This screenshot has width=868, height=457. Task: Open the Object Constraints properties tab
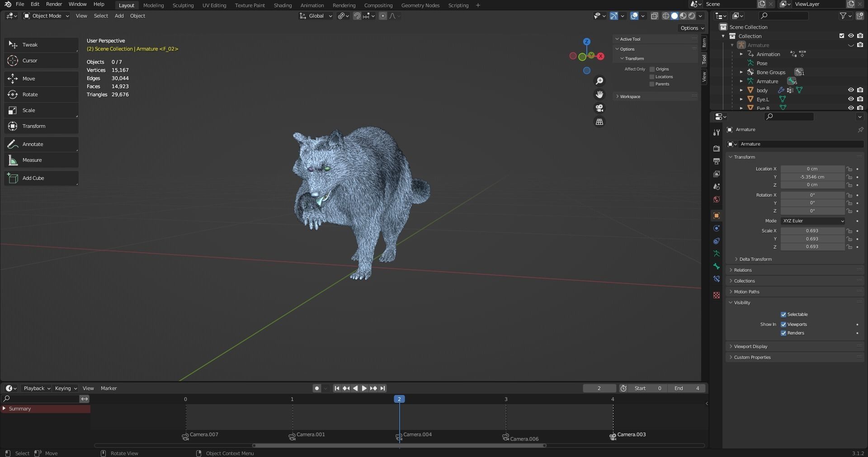tap(717, 241)
